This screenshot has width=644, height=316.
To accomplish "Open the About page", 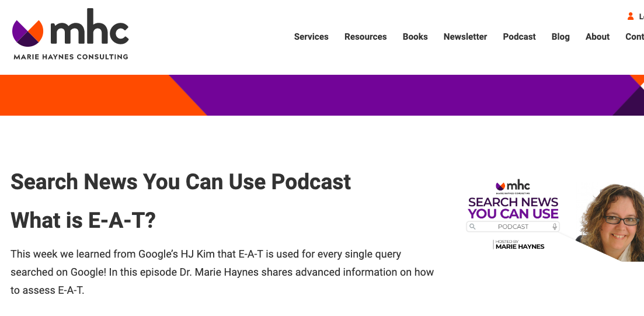I will click(597, 37).
